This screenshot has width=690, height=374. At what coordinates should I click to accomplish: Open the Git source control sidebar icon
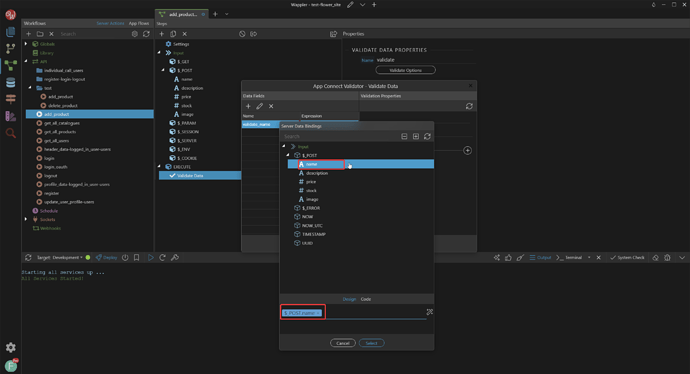tap(11, 48)
